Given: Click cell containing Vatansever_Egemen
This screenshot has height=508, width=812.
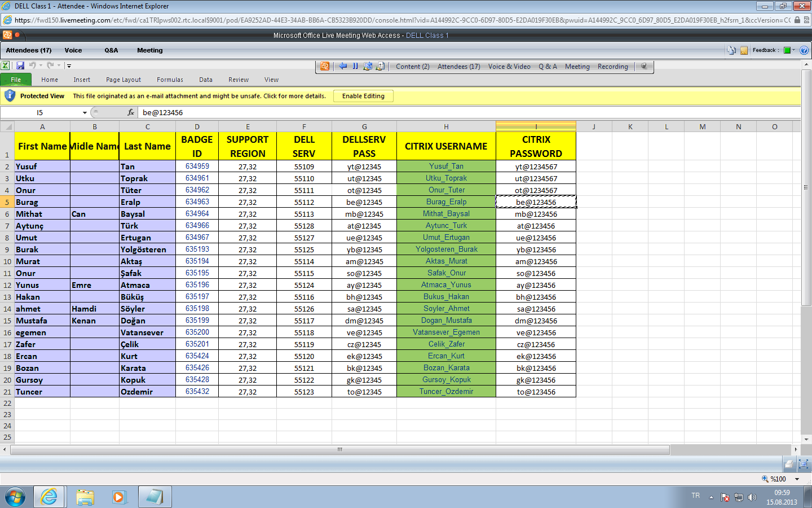Looking at the screenshot, I should pos(446,332).
